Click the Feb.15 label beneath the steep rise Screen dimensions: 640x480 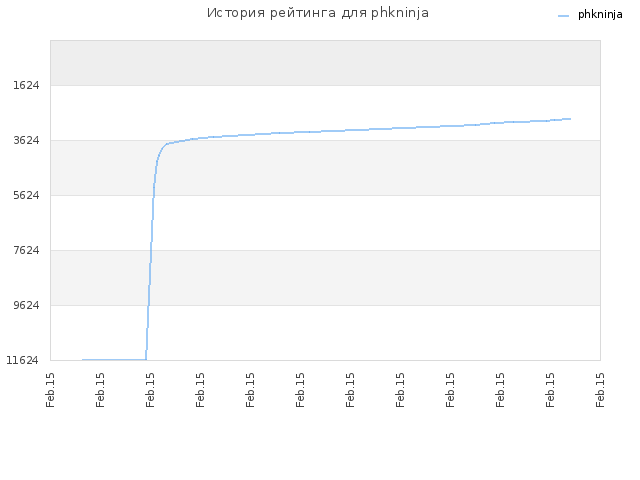[x=150, y=390]
